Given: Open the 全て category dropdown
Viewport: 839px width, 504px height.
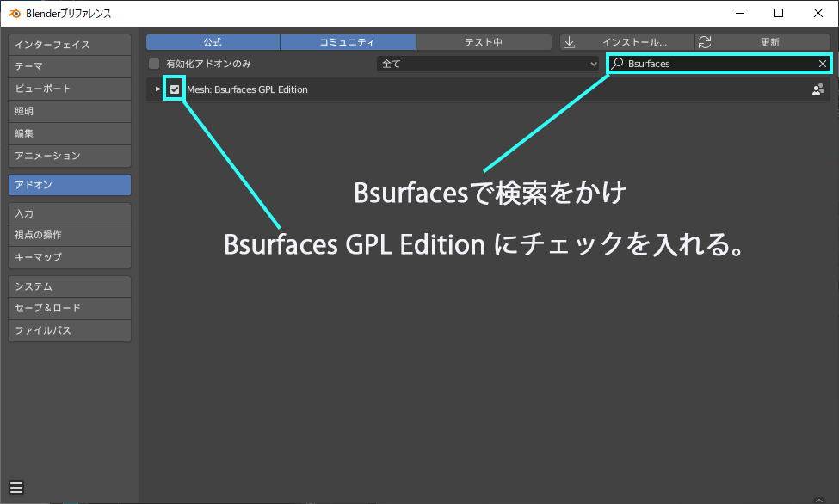Looking at the screenshot, I should tap(488, 63).
